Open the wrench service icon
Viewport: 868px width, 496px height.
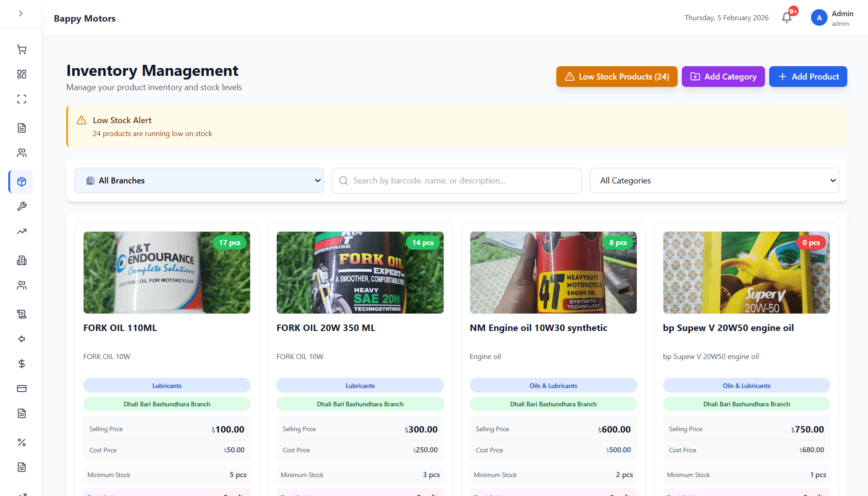[x=22, y=206]
